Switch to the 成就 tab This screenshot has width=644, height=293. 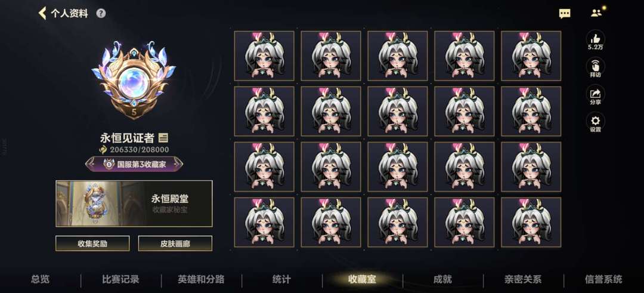pyautogui.click(x=442, y=279)
